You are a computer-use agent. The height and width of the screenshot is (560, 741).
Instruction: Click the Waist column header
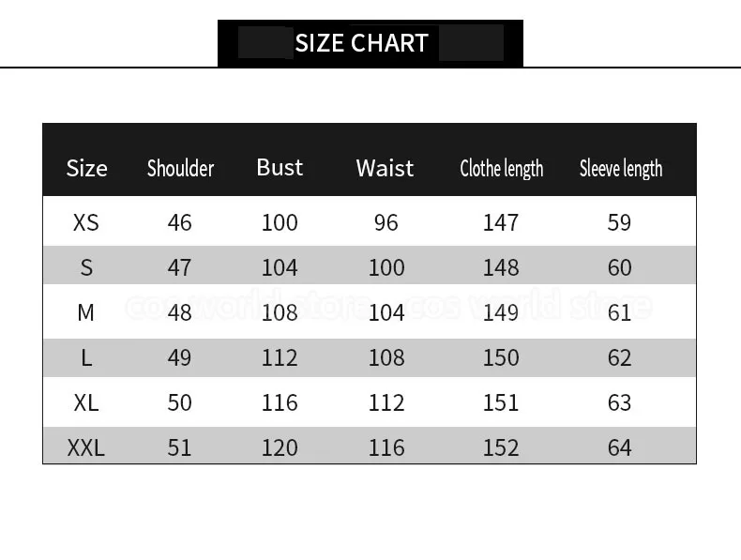385,168
